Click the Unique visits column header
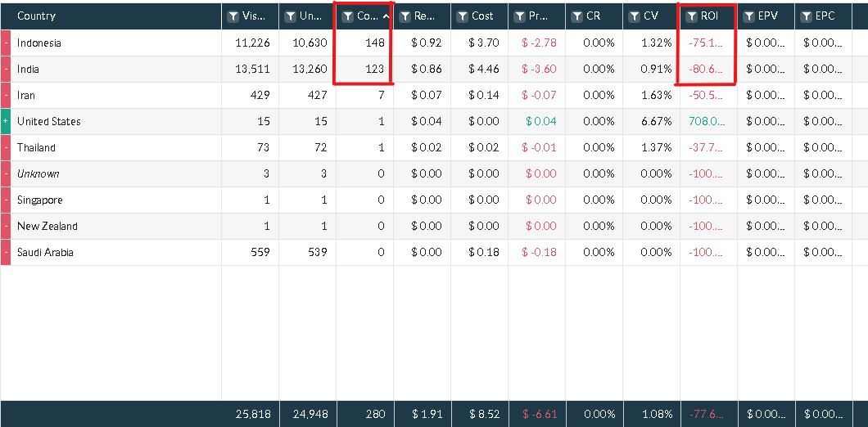This screenshot has width=868, height=427. [307, 16]
